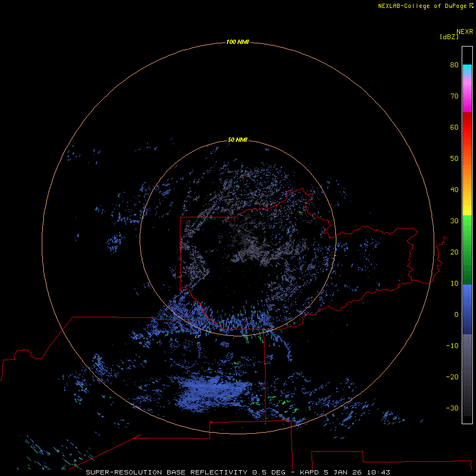Click the 10 dBZ scale value

(454, 283)
